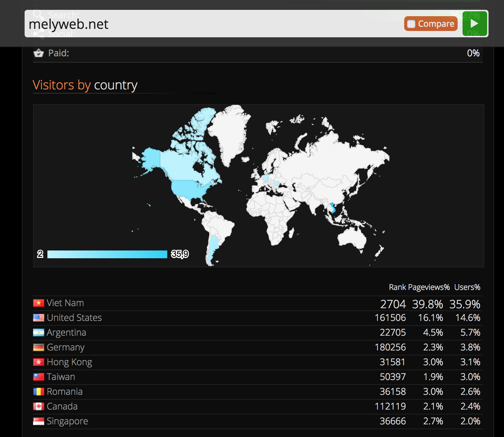Image resolution: width=504 pixels, height=437 pixels.
Task: Click the Viet Nam flag icon
Action: 39,303
